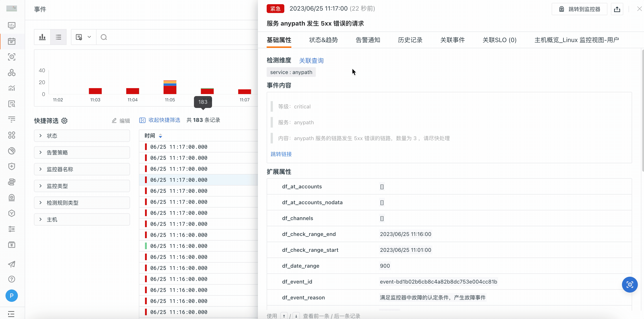The image size is (644, 319).
Task: Expand the 监控器名称 filter
Action: pyautogui.click(x=82, y=169)
